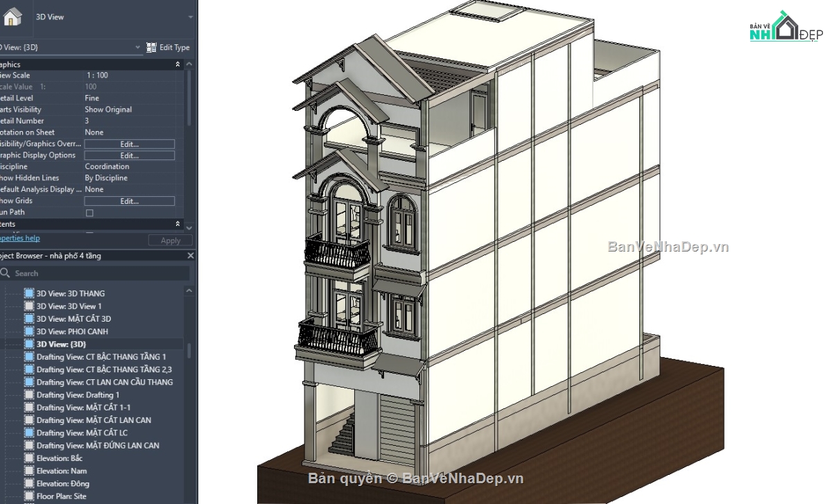This screenshot has width=832, height=504.
Task: Click the Edit Type button
Action: click(168, 48)
